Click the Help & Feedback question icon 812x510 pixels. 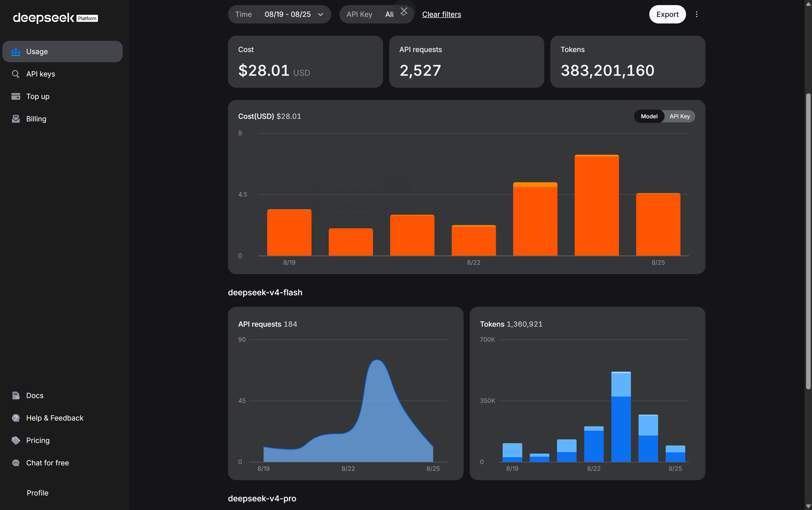[16, 418]
